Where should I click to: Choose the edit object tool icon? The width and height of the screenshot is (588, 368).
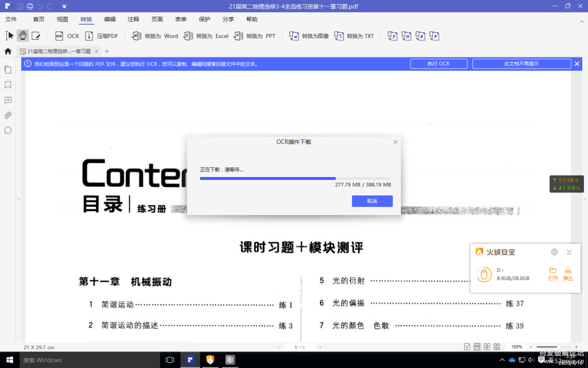click(36, 36)
